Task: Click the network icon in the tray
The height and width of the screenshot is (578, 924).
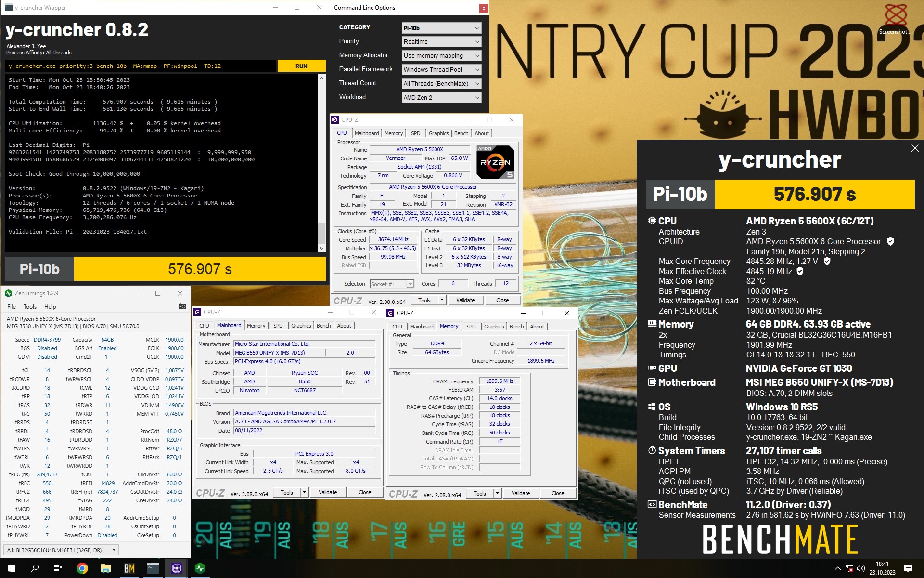Action: click(x=849, y=568)
